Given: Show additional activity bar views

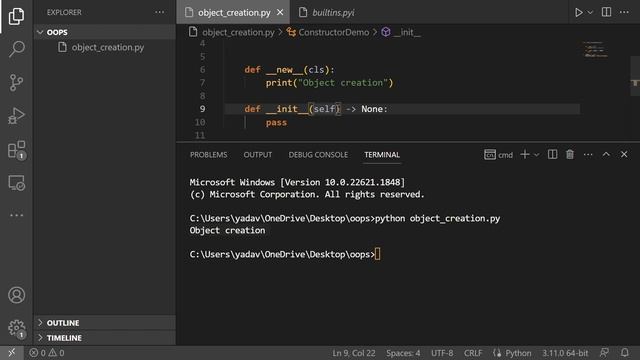Looking at the screenshot, I should [x=16, y=215].
